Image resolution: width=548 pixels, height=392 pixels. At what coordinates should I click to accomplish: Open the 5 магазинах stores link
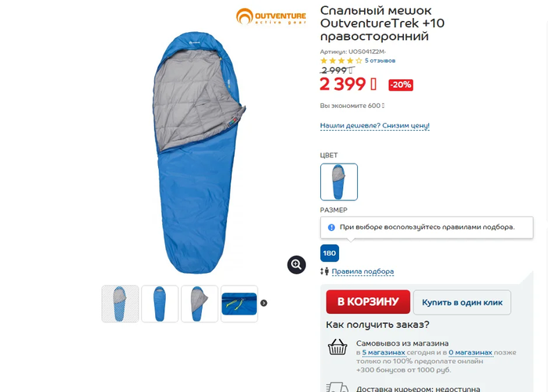[x=384, y=353]
